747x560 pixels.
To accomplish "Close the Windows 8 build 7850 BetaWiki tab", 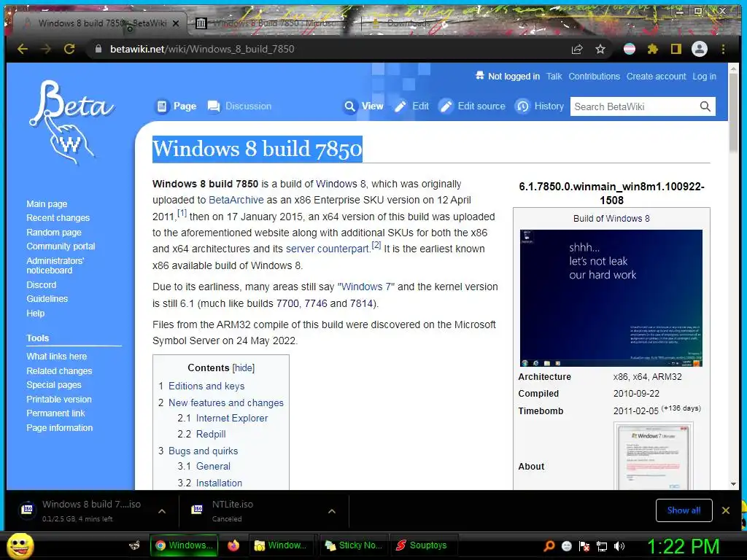I will pos(176,23).
